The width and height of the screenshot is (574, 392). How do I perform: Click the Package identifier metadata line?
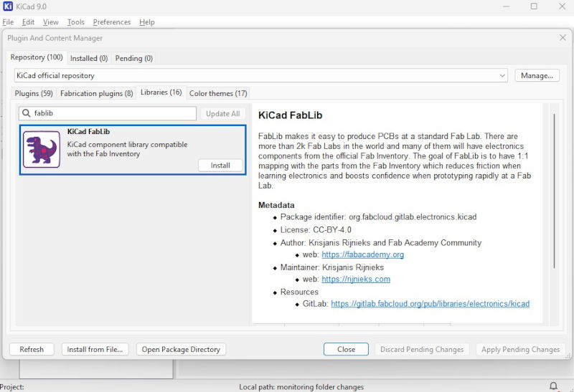click(x=379, y=217)
